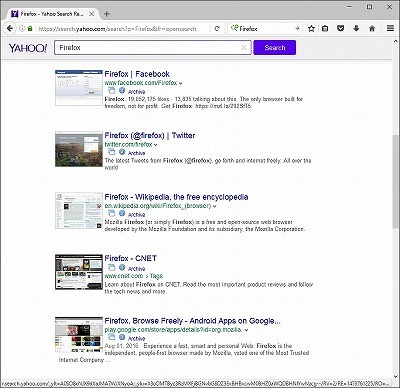Click globe icon under Facebook result
400x388 pixels.
pos(122,91)
